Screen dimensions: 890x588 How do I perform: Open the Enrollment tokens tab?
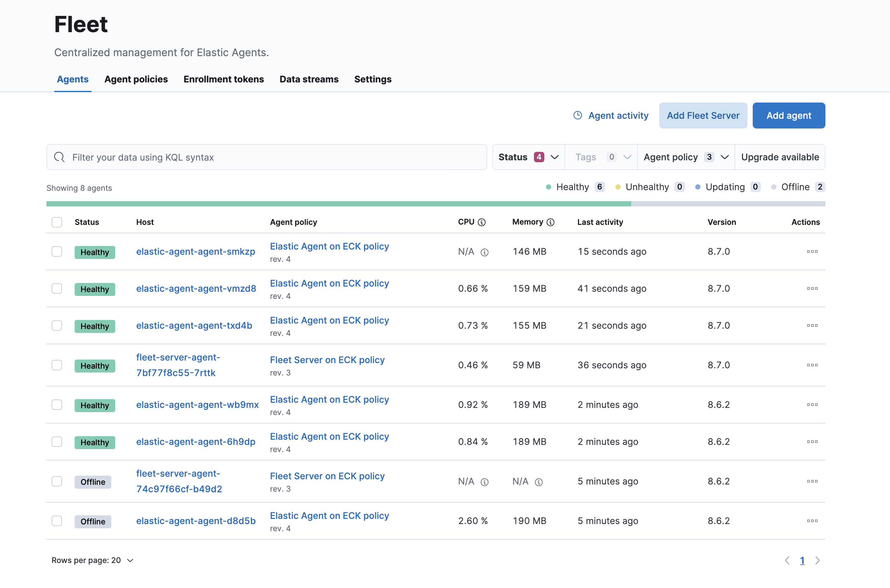click(x=224, y=79)
